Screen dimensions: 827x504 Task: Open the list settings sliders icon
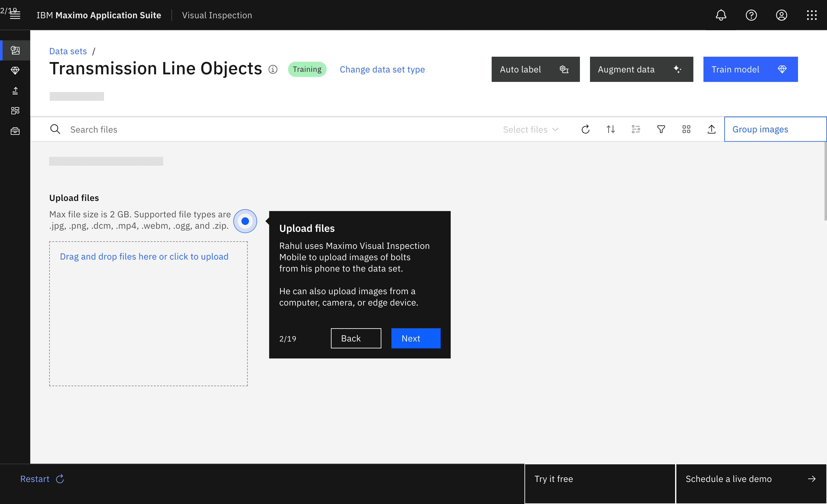point(636,129)
